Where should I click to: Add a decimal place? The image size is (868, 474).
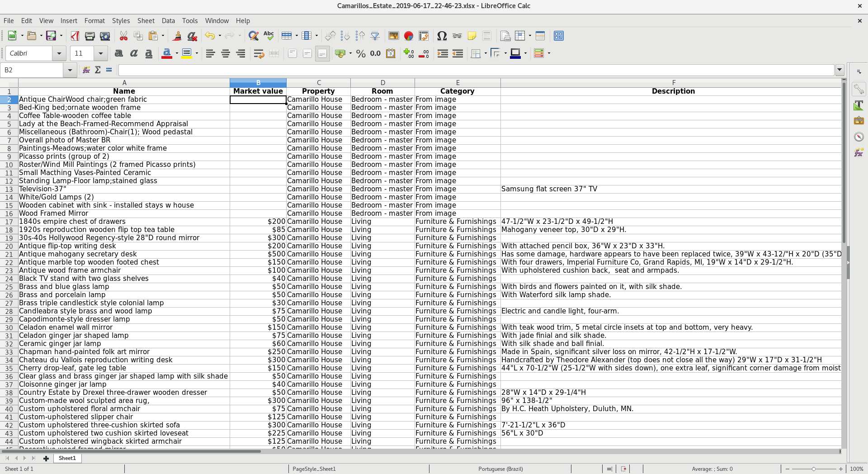(x=409, y=53)
